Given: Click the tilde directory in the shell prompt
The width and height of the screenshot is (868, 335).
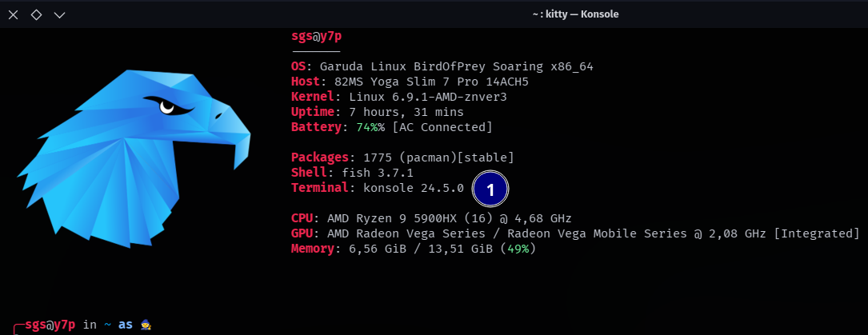Looking at the screenshot, I should click(x=108, y=325).
